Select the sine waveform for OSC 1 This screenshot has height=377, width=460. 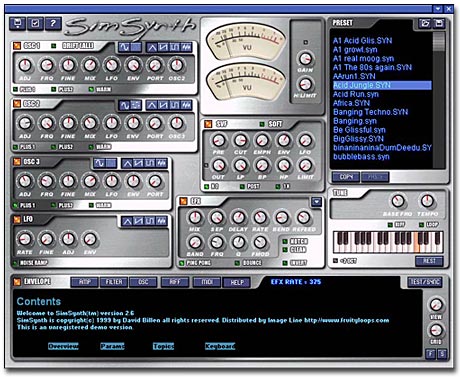point(124,47)
